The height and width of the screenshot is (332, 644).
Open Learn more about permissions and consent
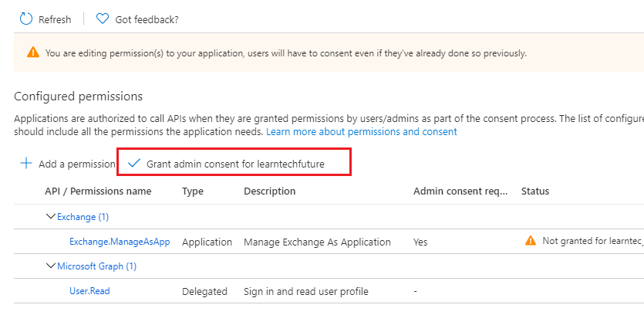pos(362,132)
